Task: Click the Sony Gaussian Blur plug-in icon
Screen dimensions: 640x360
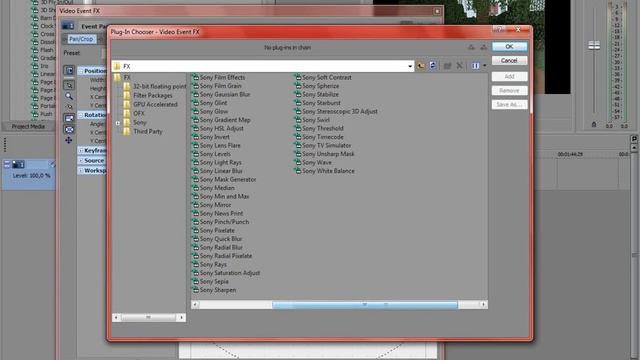Action: pyautogui.click(x=196, y=94)
